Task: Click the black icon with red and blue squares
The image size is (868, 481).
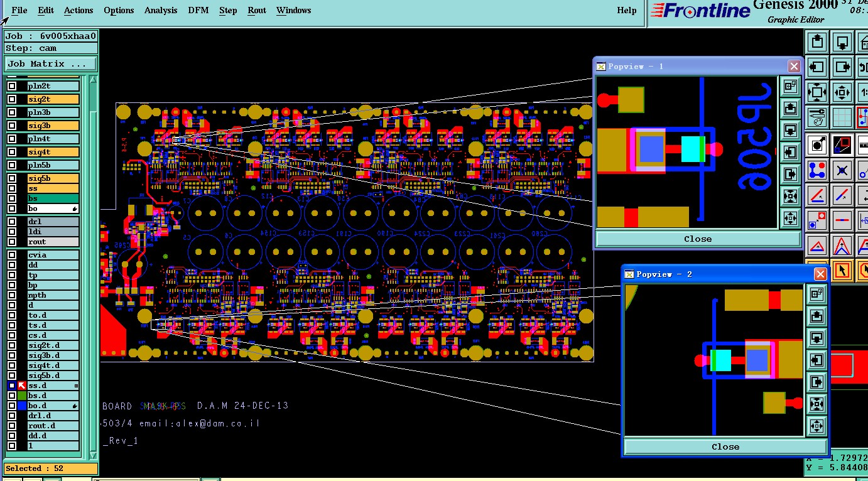Action: (842, 146)
